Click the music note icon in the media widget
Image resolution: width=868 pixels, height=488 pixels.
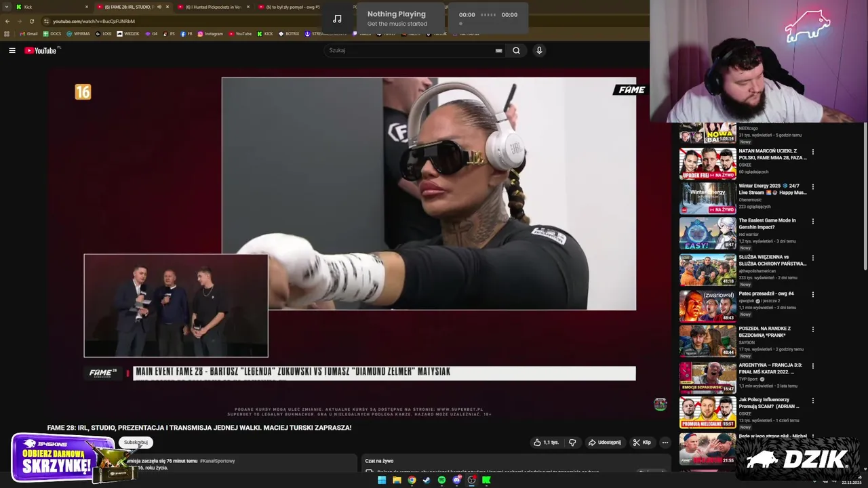[337, 18]
